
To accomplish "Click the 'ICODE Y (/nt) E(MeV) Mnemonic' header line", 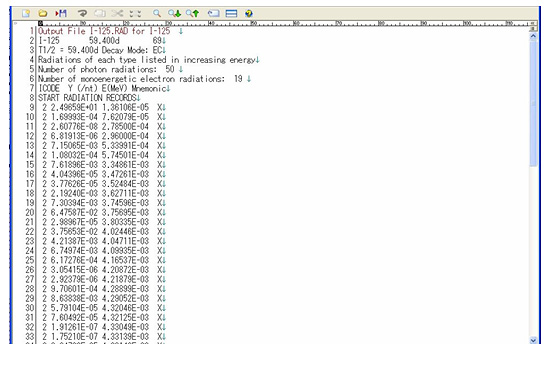I will point(102,88).
